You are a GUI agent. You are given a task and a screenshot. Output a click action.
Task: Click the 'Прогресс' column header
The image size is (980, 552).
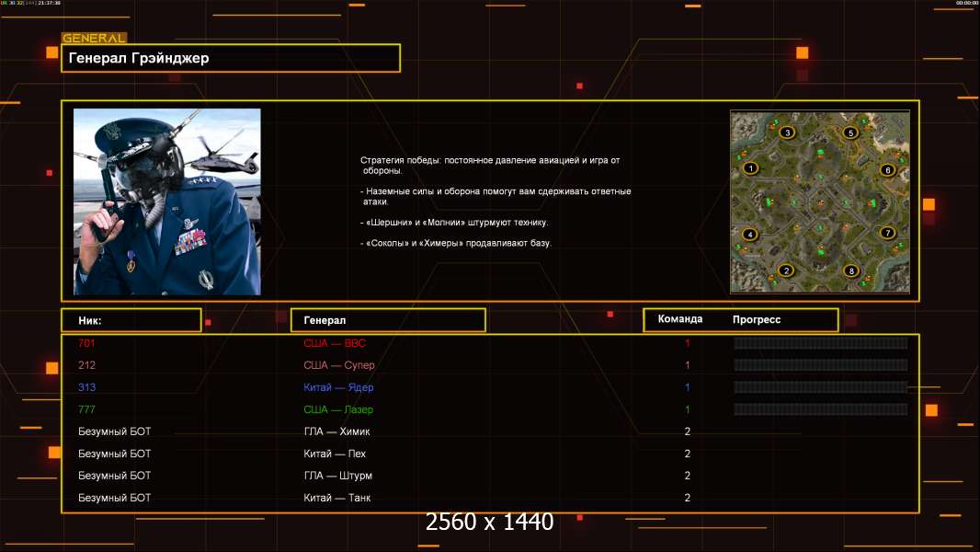pos(757,319)
